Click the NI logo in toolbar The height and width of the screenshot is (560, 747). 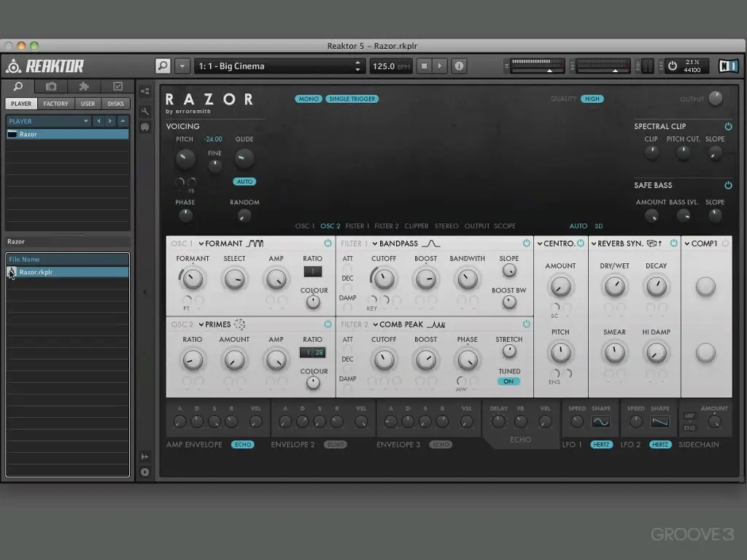click(x=728, y=66)
